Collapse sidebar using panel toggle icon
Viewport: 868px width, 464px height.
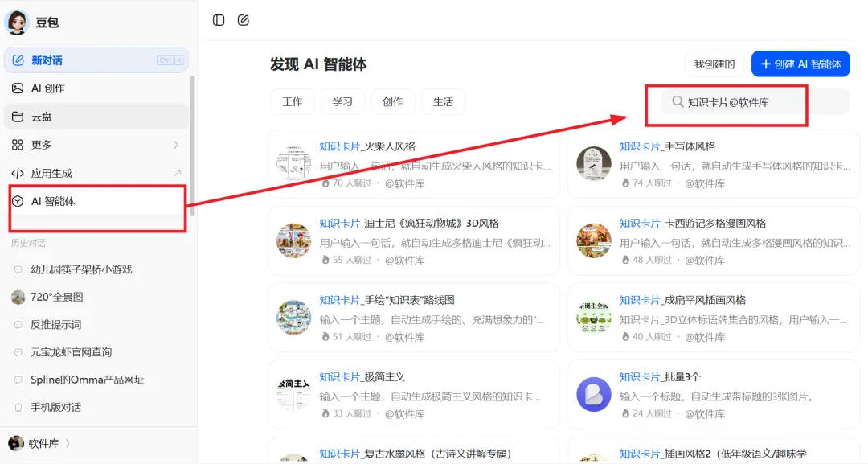click(x=219, y=20)
